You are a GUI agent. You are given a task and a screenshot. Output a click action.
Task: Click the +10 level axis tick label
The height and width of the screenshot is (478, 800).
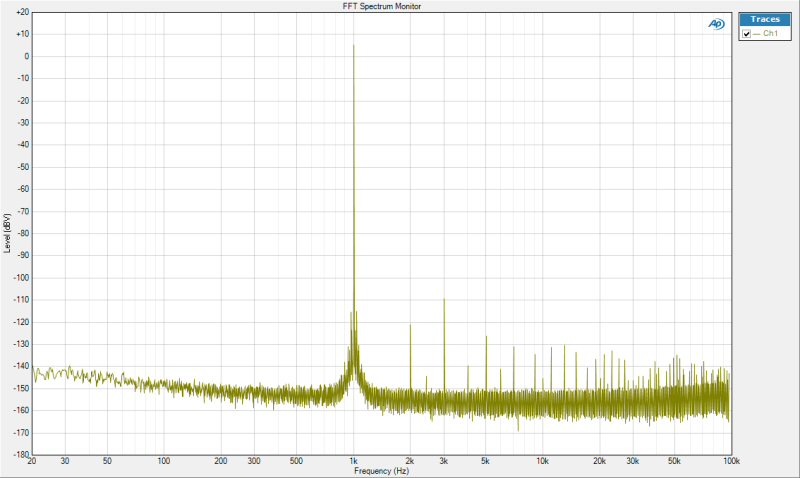22,34
